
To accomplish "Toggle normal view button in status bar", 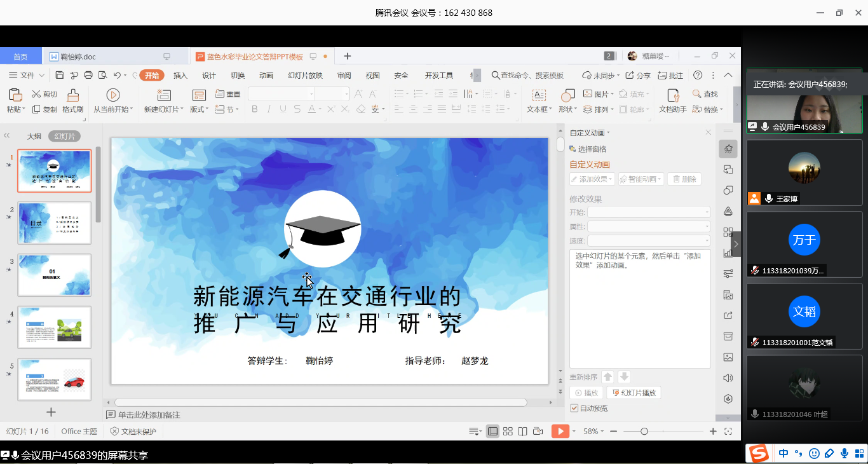I will click(x=492, y=432).
